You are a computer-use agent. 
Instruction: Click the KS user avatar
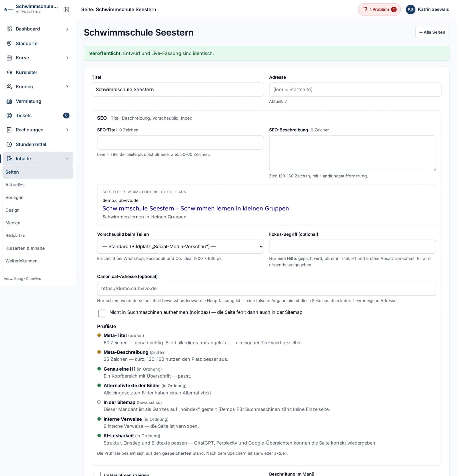point(410,9)
